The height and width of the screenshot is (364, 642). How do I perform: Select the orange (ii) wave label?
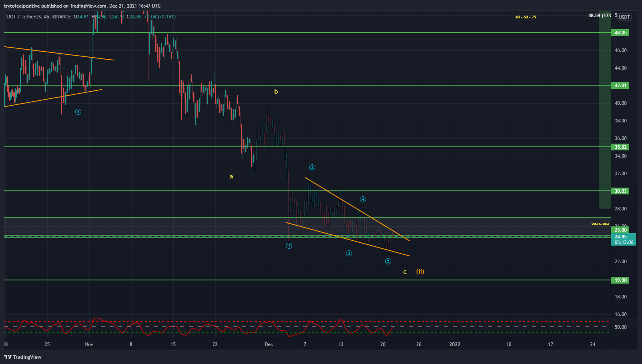[420, 272]
